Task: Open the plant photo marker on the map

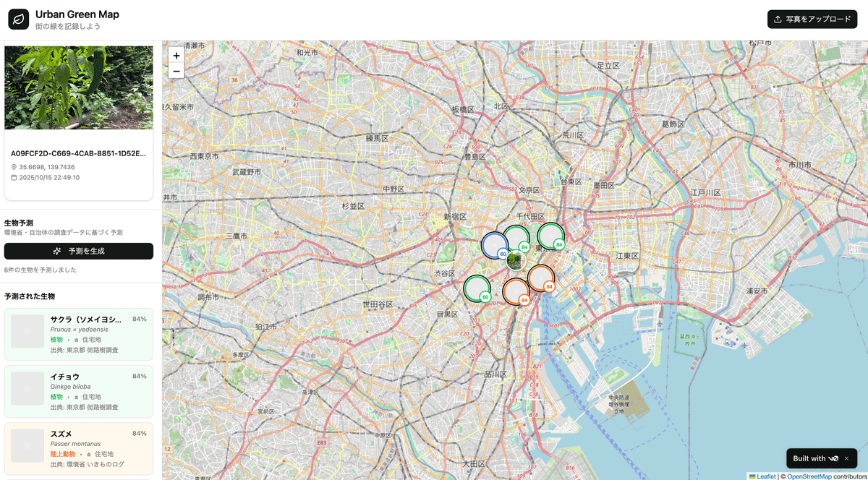Action: pyautogui.click(x=516, y=260)
